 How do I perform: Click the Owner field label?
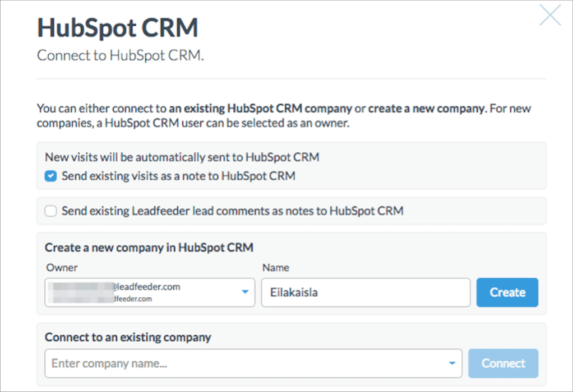click(x=62, y=268)
